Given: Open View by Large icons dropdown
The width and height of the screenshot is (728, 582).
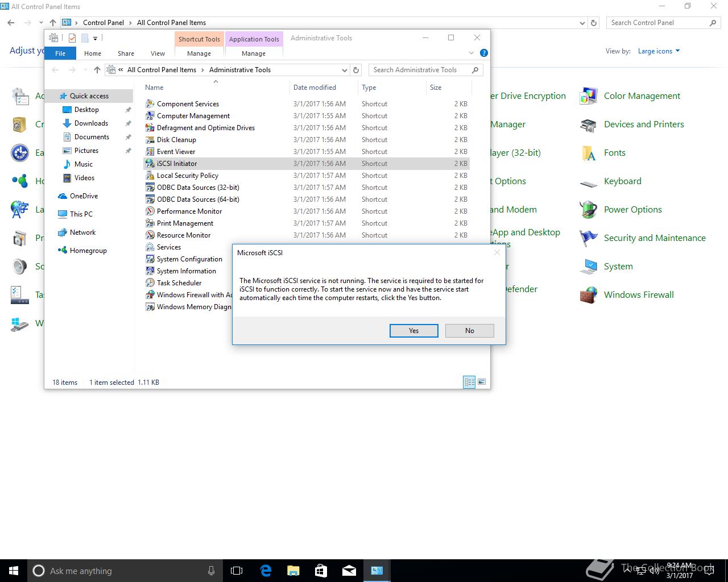Looking at the screenshot, I should click(x=659, y=51).
